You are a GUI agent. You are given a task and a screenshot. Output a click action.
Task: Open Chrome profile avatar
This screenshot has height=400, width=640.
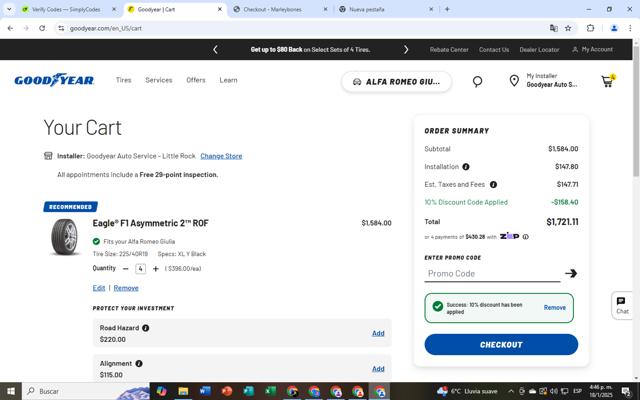[614, 28]
